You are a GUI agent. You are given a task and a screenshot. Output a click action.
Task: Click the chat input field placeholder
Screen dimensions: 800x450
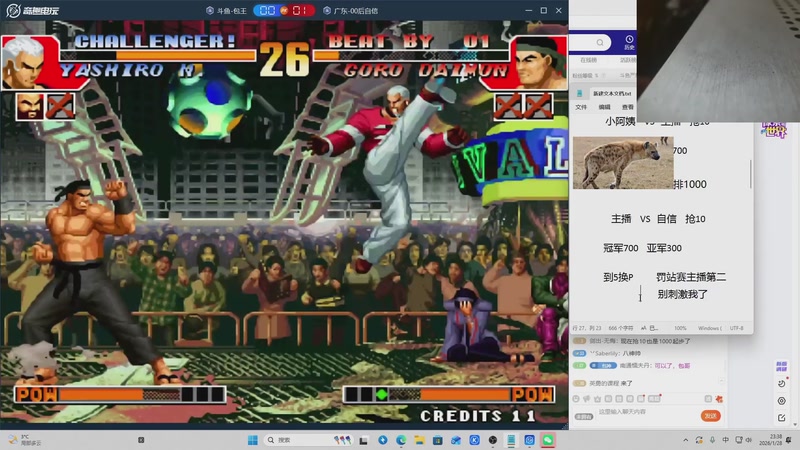coord(622,411)
